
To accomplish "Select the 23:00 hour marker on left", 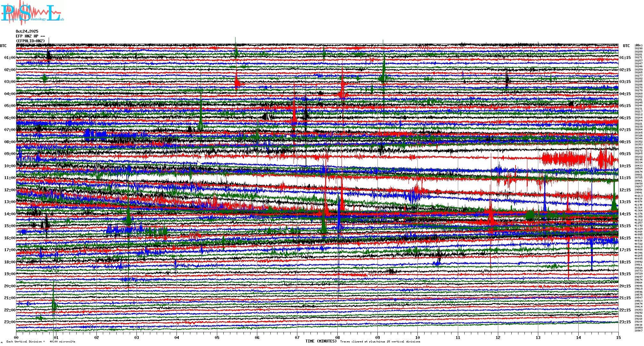I will (x=10, y=322).
